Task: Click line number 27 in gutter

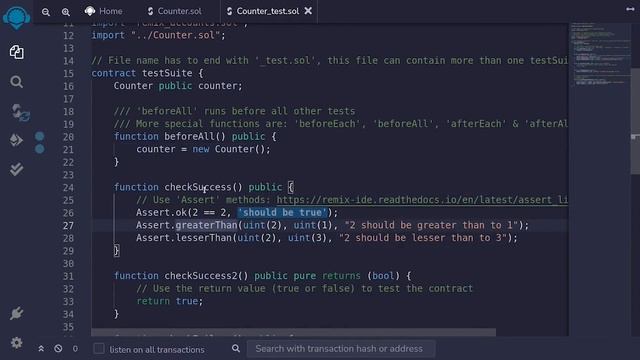Action: [x=68, y=226]
